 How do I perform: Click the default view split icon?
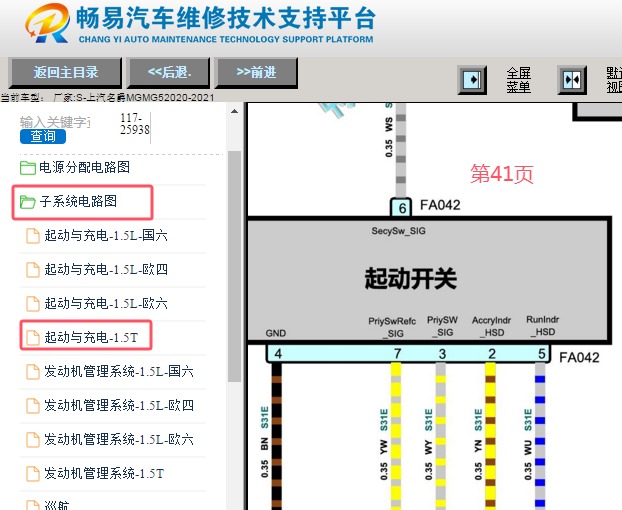point(572,80)
